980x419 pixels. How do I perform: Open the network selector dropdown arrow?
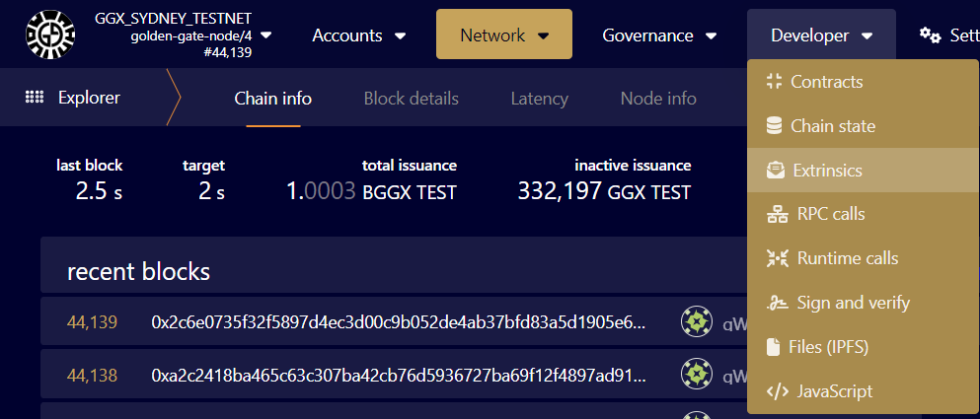coord(265,35)
